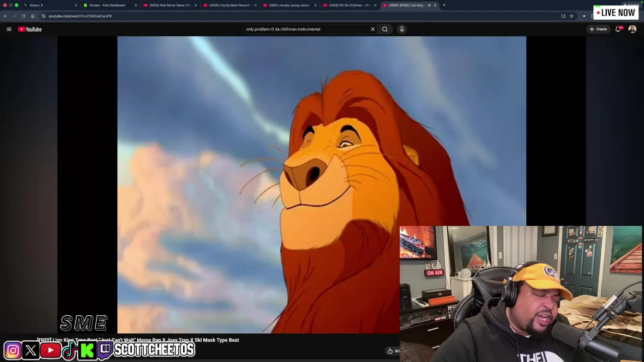
Task: Click the install/cast icon in address bar
Action: pos(563,16)
